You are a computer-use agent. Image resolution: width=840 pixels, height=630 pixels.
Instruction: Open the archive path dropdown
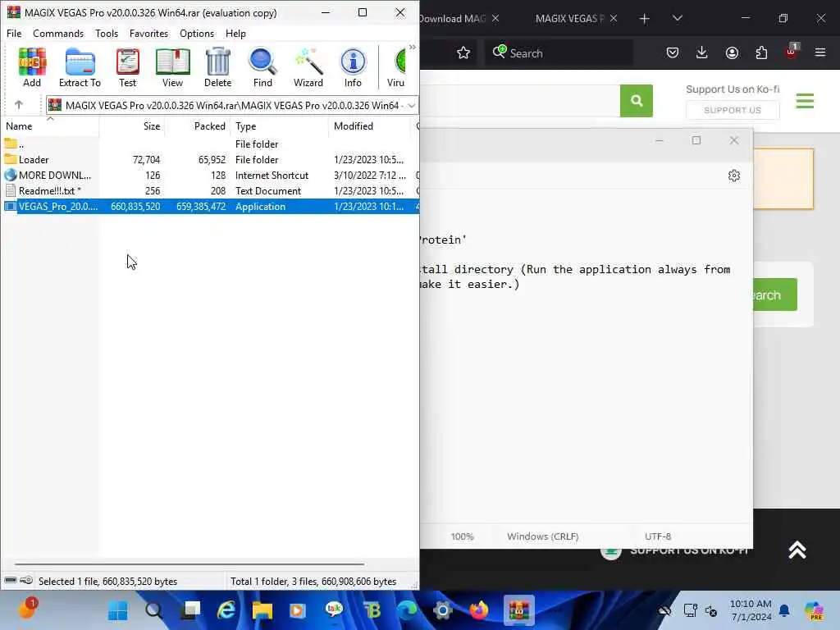click(411, 106)
